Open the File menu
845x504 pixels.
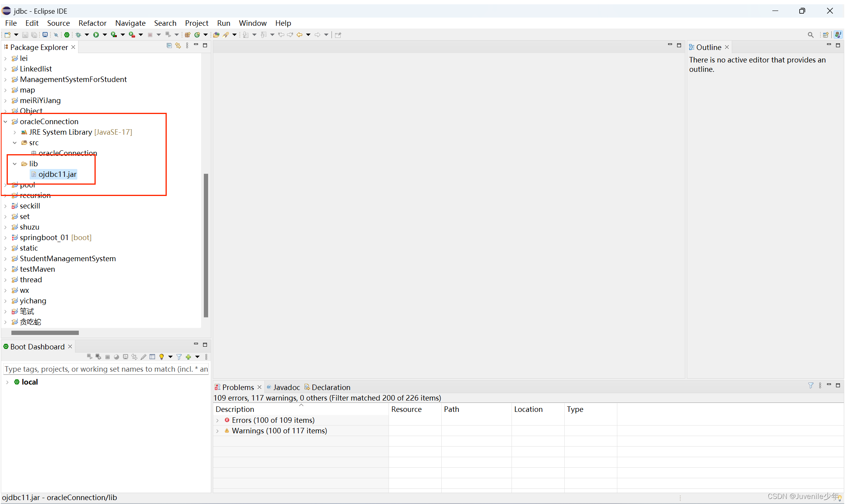(11, 23)
